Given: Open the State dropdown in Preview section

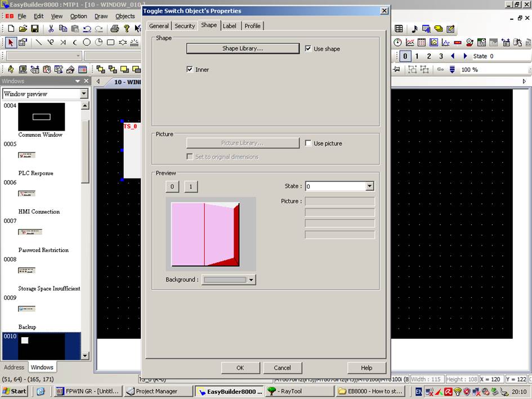Looking at the screenshot, I should (x=370, y=186).
